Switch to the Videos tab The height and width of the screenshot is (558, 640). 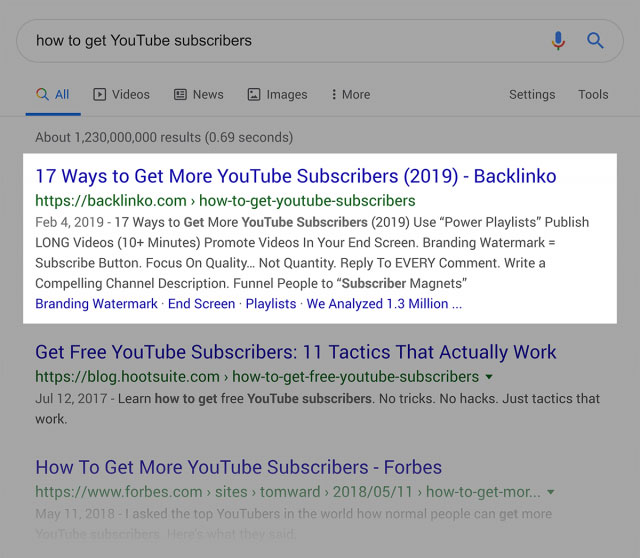(122, 94)
